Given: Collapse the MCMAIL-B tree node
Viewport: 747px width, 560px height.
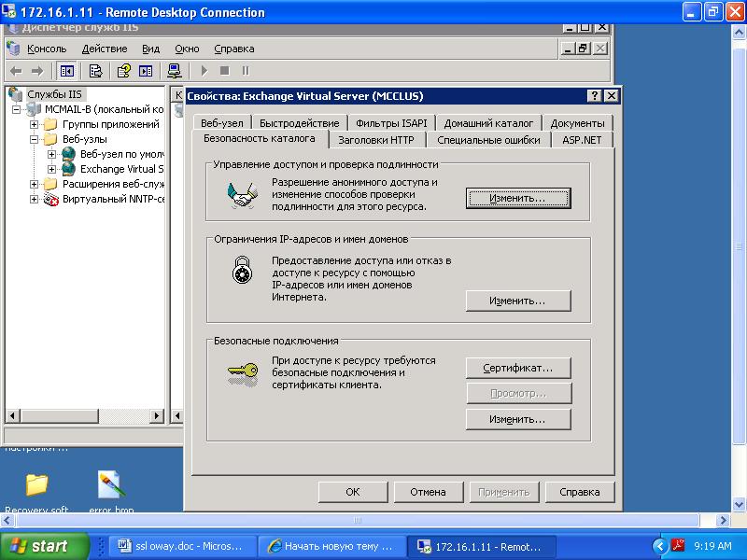Looking at the screenshot, I should (17, 109).
